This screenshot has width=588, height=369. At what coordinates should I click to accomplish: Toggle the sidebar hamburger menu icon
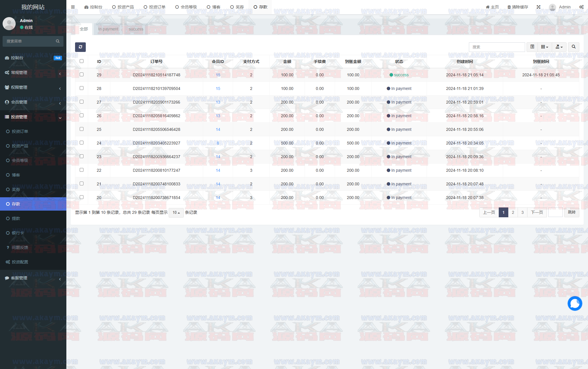73,7
